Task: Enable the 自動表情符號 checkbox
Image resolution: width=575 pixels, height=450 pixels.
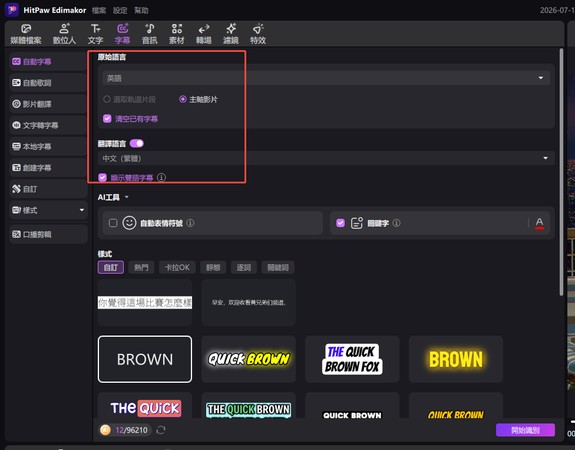Action: [113, 223]
